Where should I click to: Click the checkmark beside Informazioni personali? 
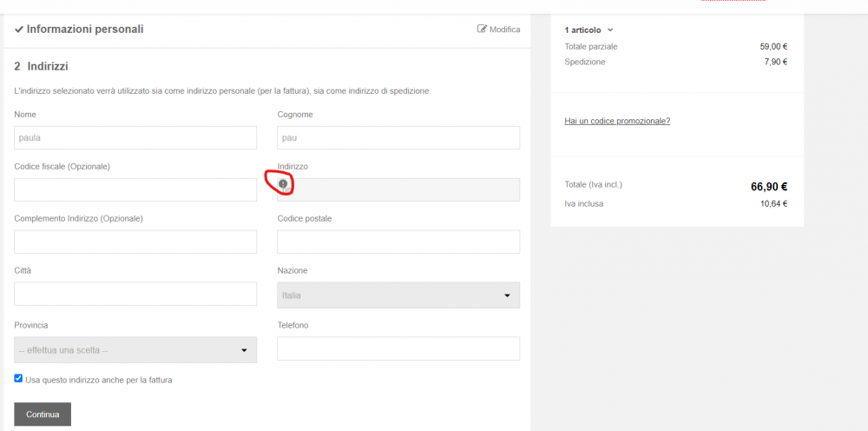pyautogui.click(x=19, y=30)
